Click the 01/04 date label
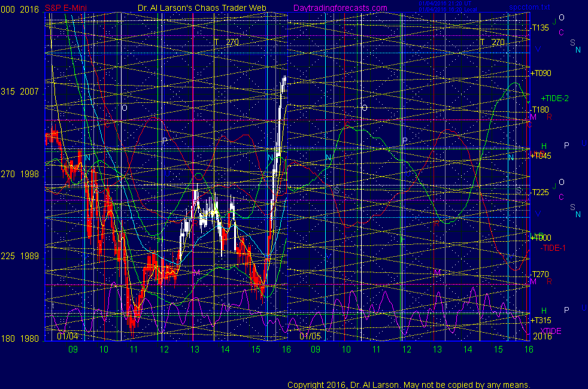The width and height of the screenshot is (588, 389). tap(68, 336)
